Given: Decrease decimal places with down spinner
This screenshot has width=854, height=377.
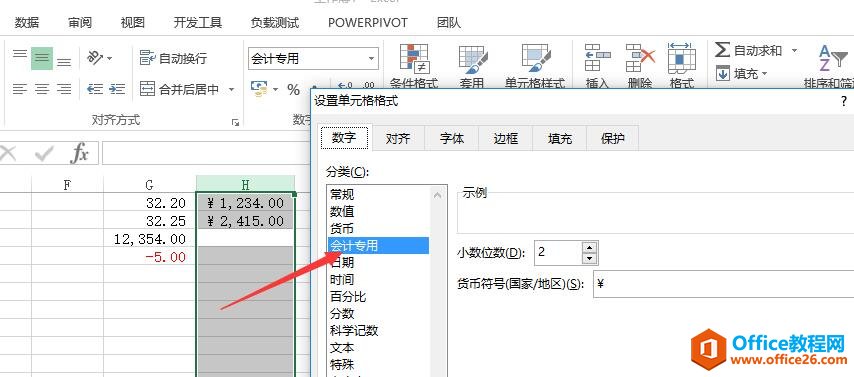Looking at the screenshot, I should (x=589, y=259).
